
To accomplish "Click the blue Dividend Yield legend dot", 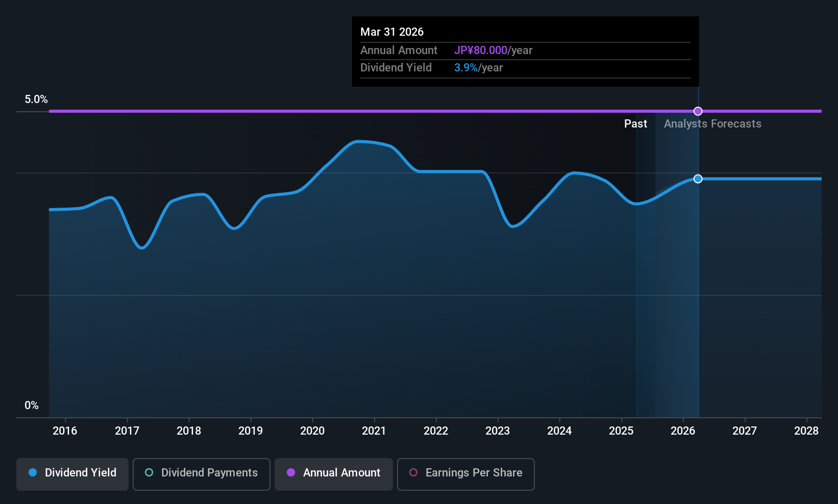I will (33, 472).
